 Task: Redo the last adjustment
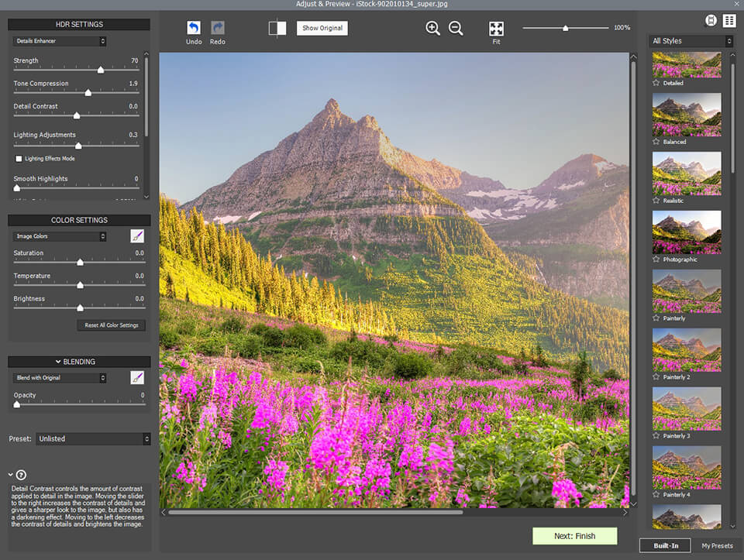coord(217,28)
